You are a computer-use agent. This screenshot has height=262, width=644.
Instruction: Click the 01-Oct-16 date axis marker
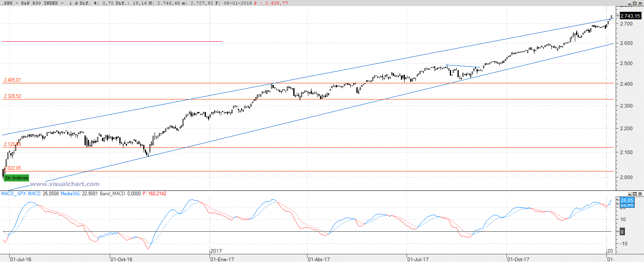click(x=121, y=259)
